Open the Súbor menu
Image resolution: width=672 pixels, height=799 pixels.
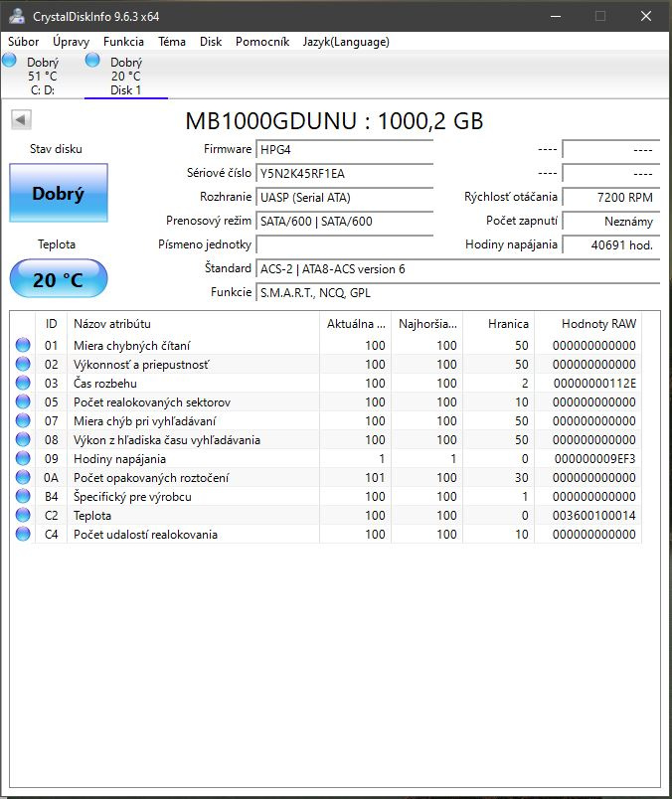tap(24, 42)
